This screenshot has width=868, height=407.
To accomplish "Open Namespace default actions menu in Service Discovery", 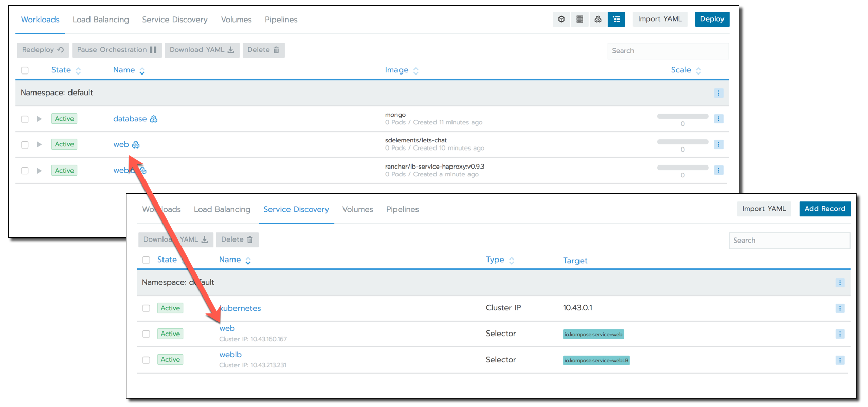I will [840, 283].
